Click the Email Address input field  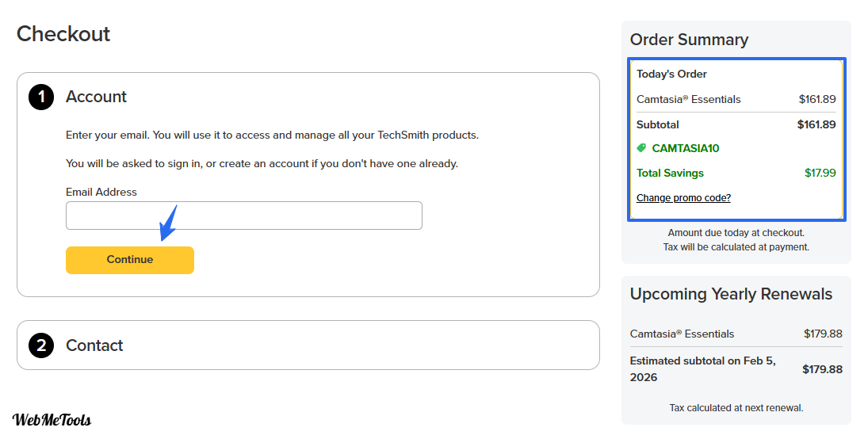(x=243, y=216)
